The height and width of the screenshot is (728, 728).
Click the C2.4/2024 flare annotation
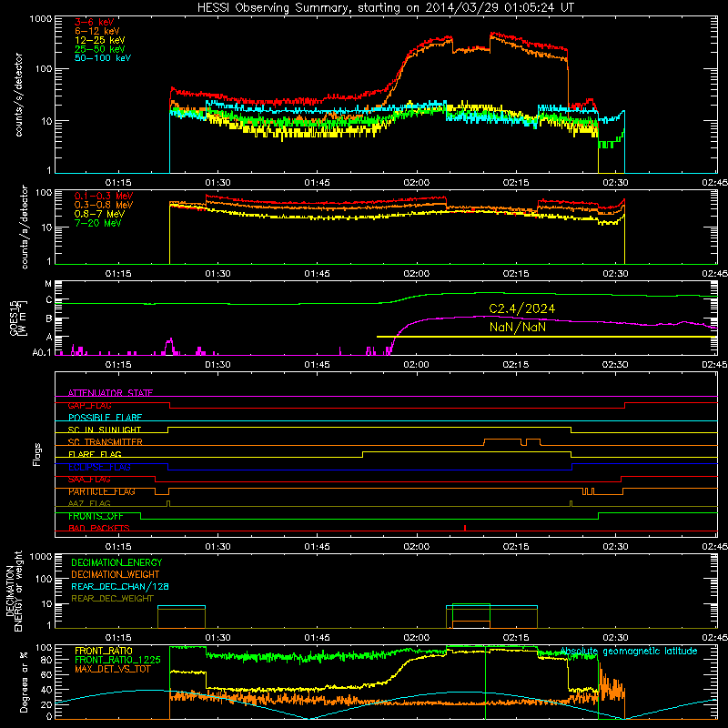(521, 308)
